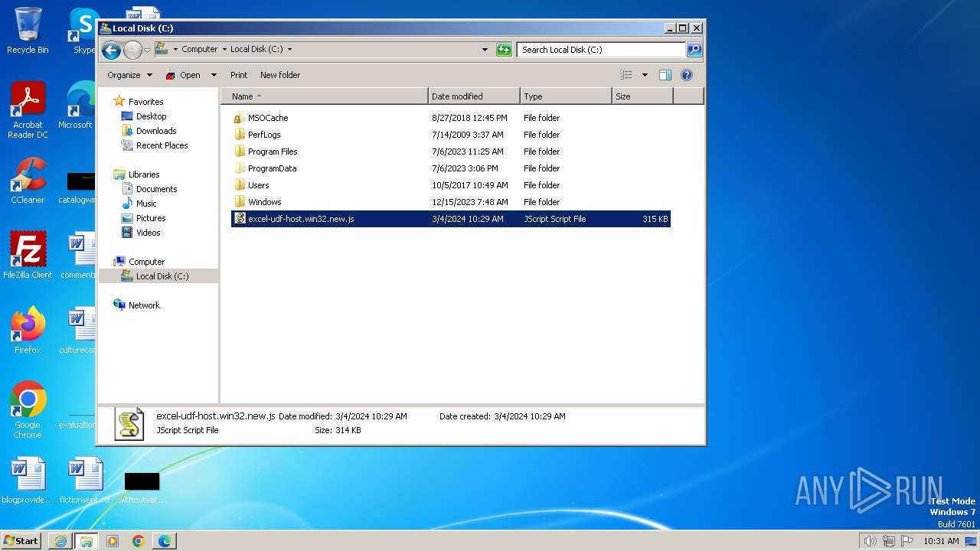Select the Recycle Bin desktop icon

point(28,31)
